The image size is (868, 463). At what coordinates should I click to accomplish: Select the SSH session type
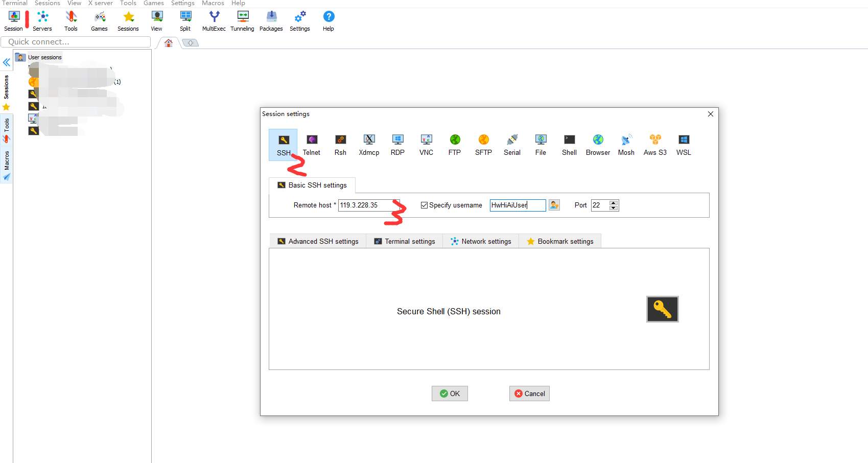pyautogui.click(x=284, y=145)
